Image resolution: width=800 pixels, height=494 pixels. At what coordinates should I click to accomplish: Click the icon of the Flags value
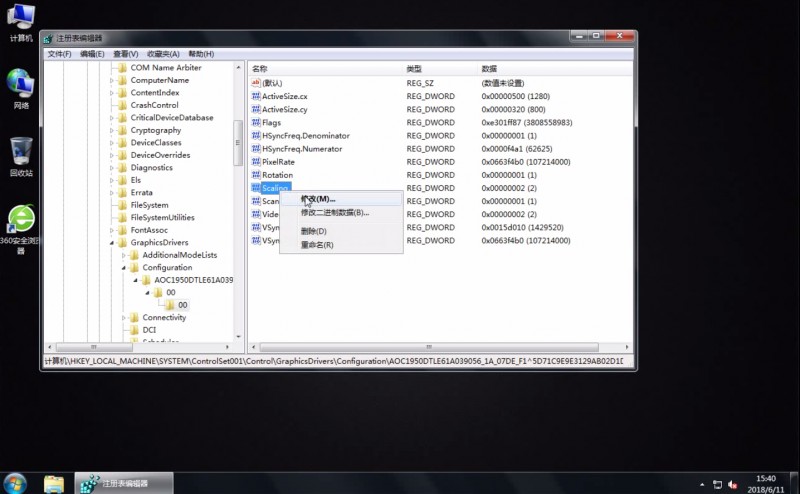coord(256,122)
